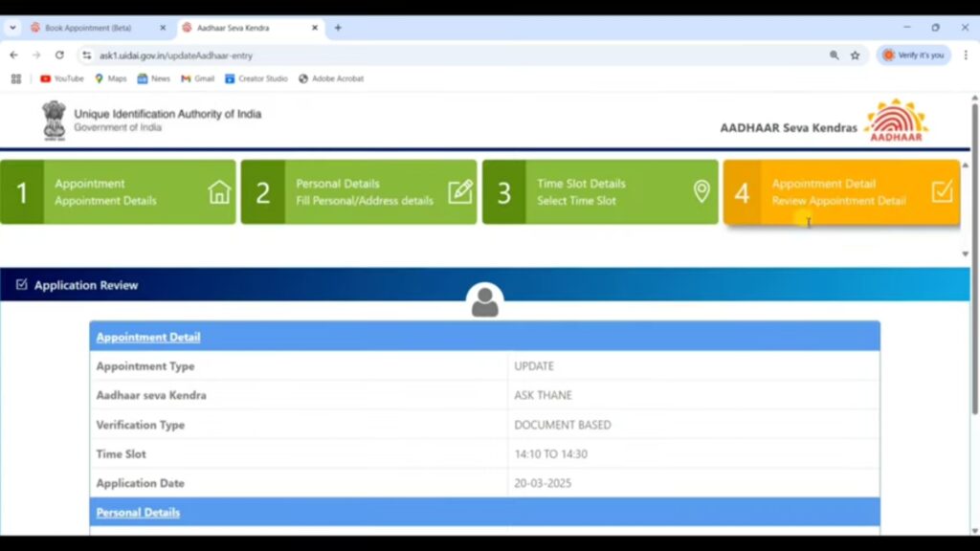Click the AADHAAR Seva Kendras heading
This screenshot has width=980, height=551.
(x=789, y=127)
